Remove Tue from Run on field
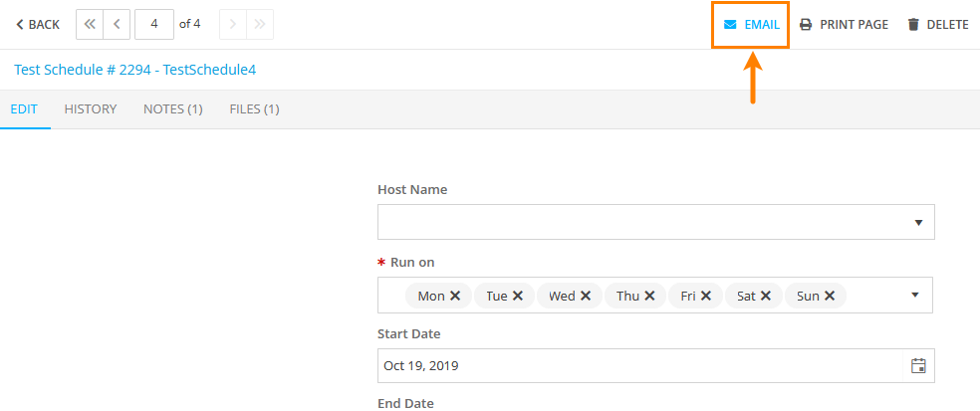This screenshot has width=980, height=411. [518, 296]
